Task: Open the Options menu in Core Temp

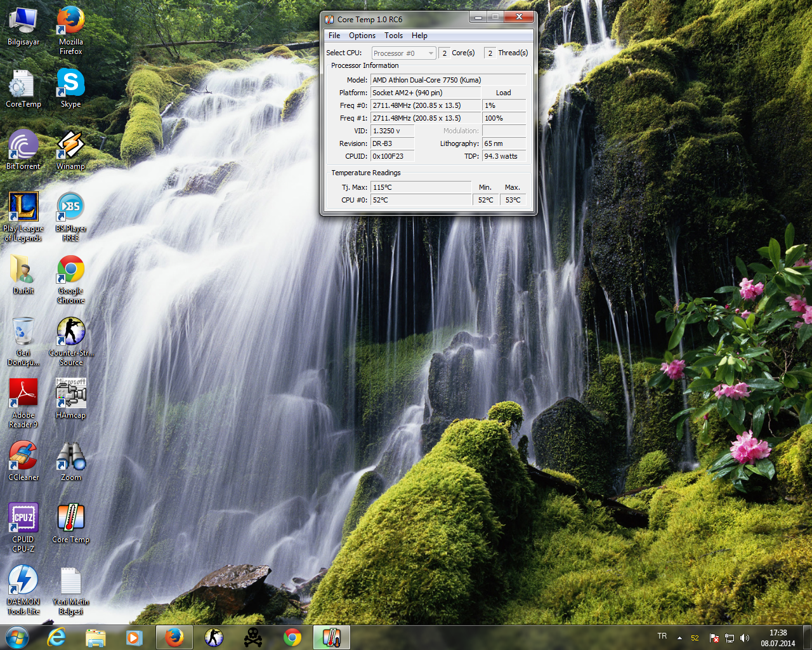Action: coord(362,36)
